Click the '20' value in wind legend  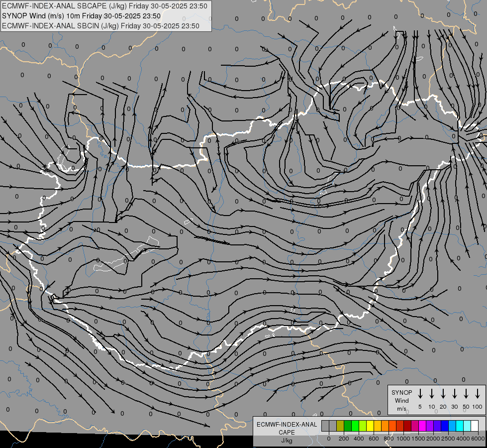443,407
